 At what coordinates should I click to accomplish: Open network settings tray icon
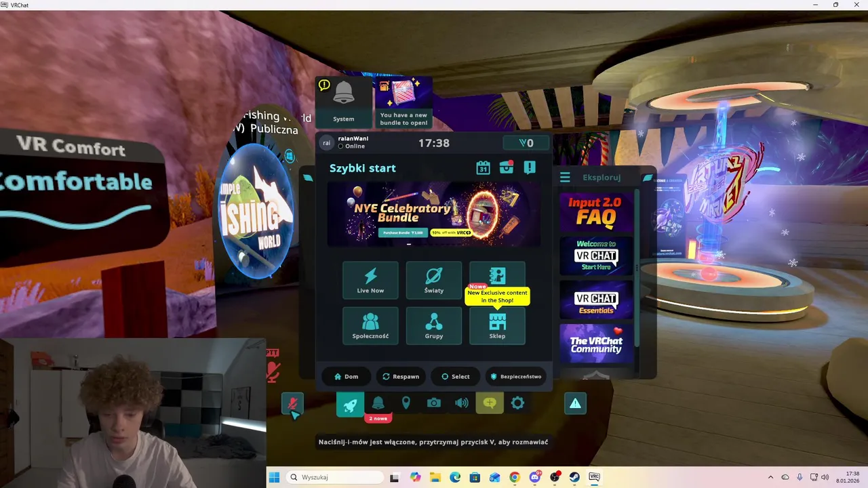[x=814, y=477]
